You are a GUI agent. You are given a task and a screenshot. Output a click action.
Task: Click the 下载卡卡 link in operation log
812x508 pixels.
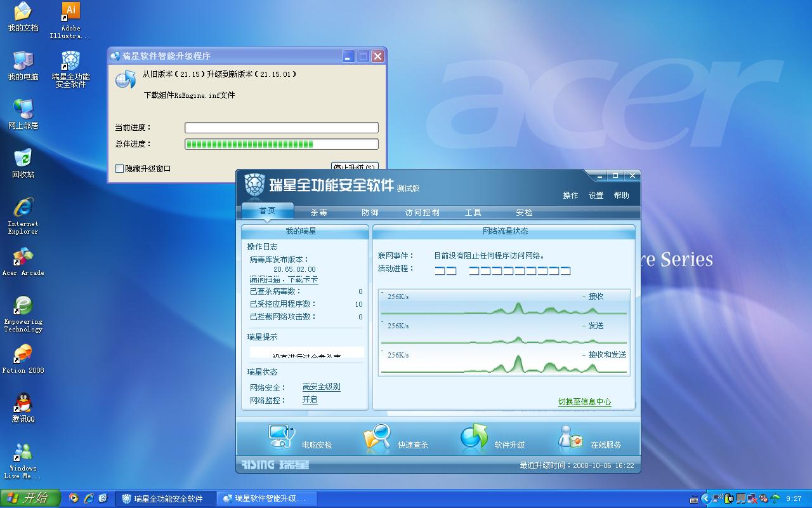click(x=303, y=279)
